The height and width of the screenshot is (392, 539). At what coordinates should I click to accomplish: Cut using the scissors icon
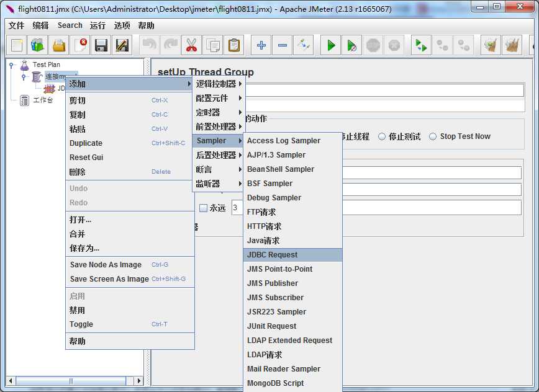pyautogui.click(x=191, y=45)
